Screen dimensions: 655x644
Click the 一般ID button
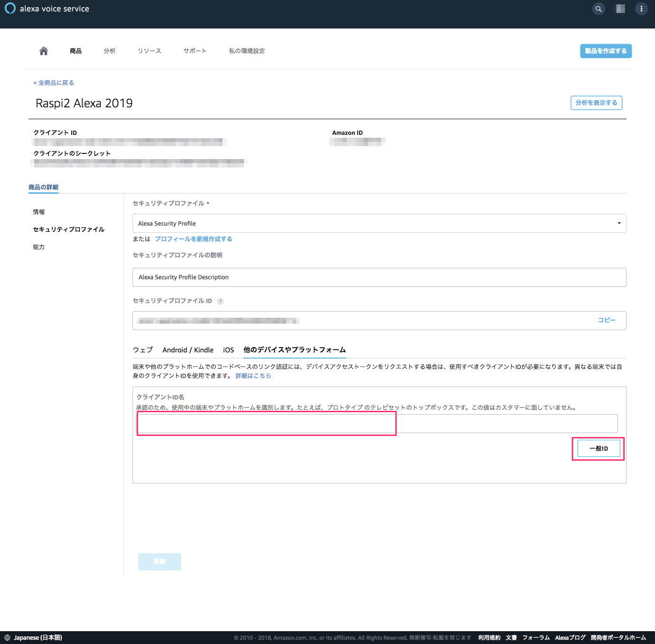click(x=598, y=448)
